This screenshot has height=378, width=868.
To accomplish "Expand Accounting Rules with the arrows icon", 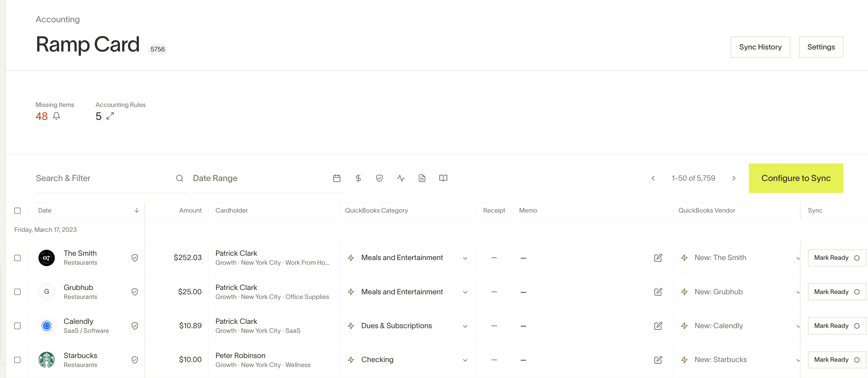I will [x=110, y=116].
